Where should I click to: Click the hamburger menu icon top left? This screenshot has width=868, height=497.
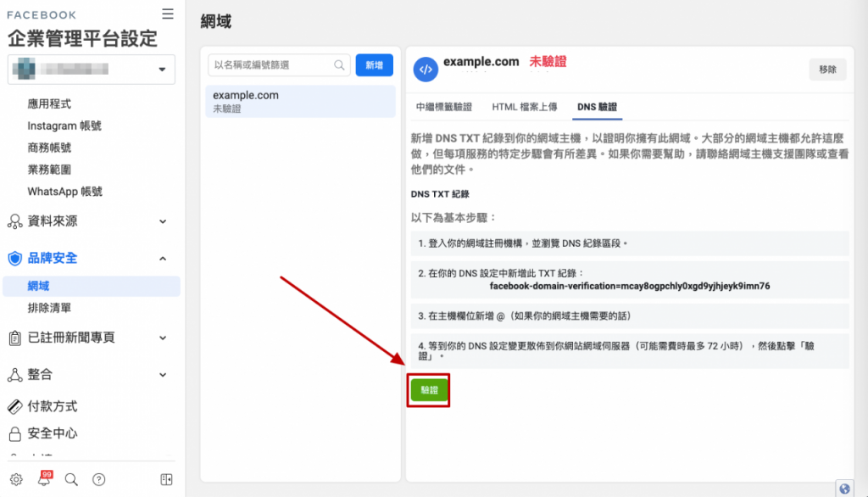[167, 14]
